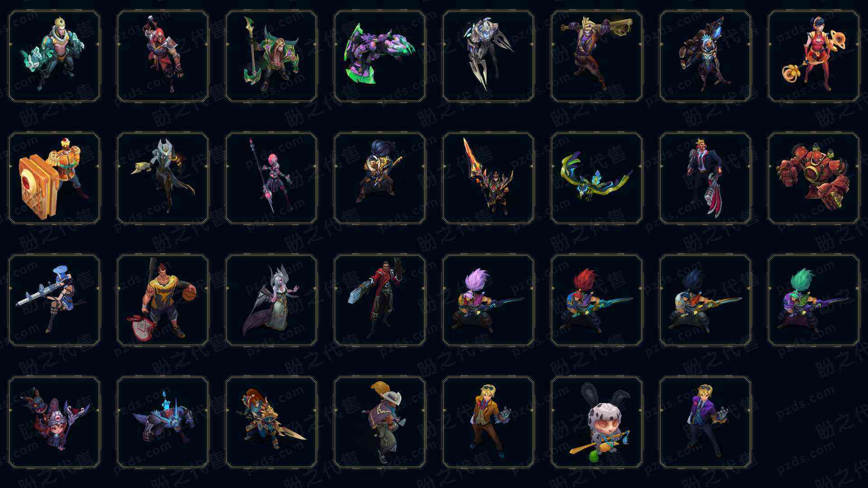Select the blue-flame wolf creature skin
This screenshot has height=488, width=868.
click(x=162, y=422)
